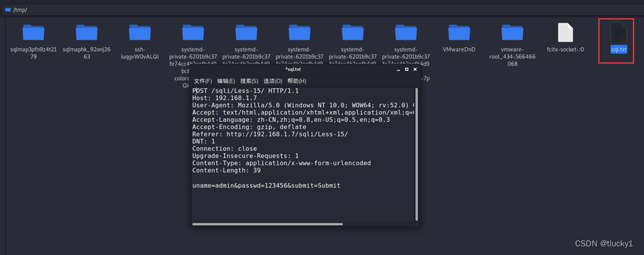This screenshot has width=644, height=255.
Task: Click the editor's vertical scrollbar
Action: [417, 154]
